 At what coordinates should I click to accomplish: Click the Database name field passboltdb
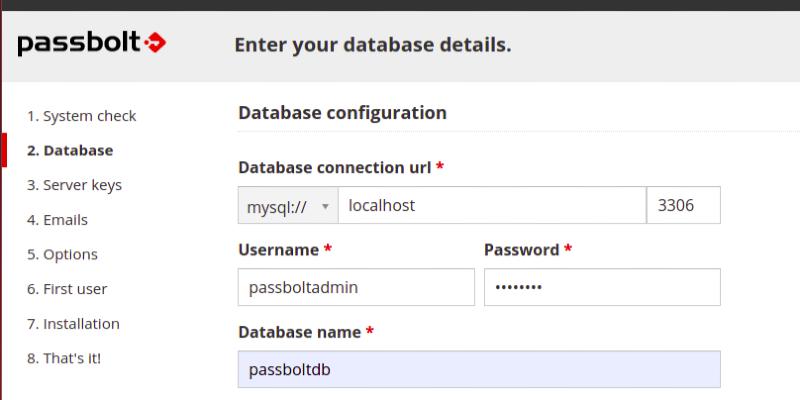[479, 369]
